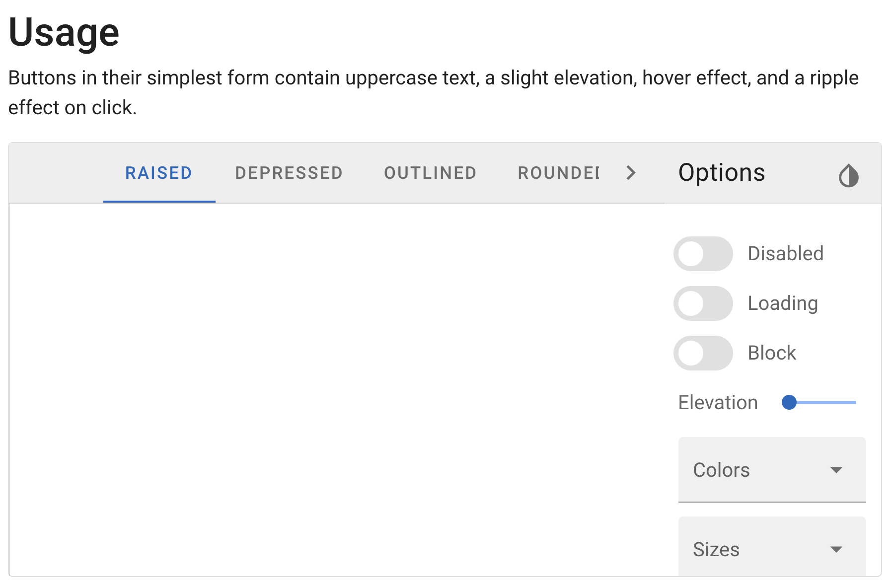
Task: Open the Sizes select field
Action: pos(772,547)
